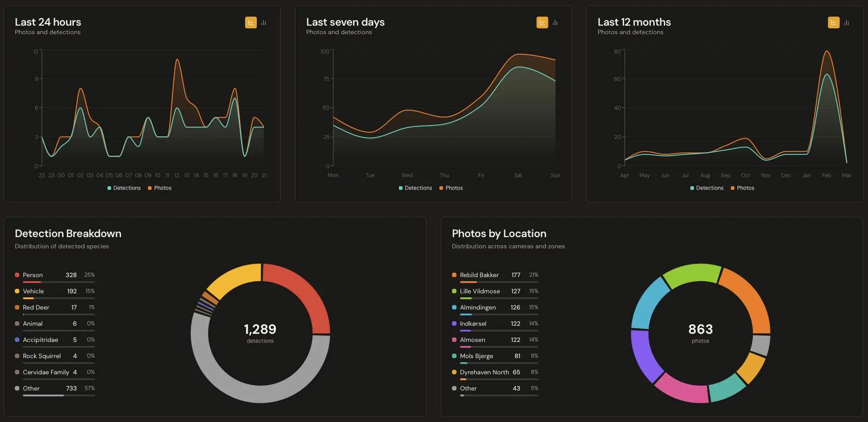Switch Last seven days card to bar chart view
This screenshot has width=868, height=422.
[555, 22]
